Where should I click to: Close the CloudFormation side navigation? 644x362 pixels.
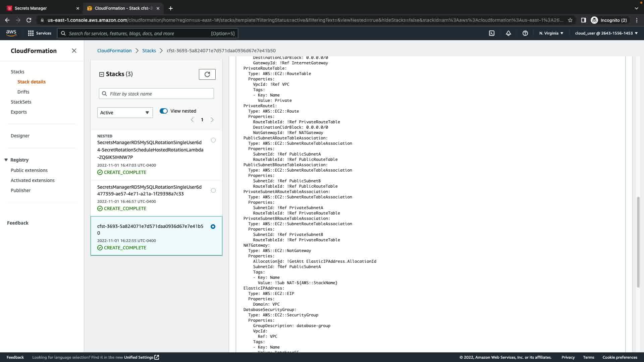74,51
